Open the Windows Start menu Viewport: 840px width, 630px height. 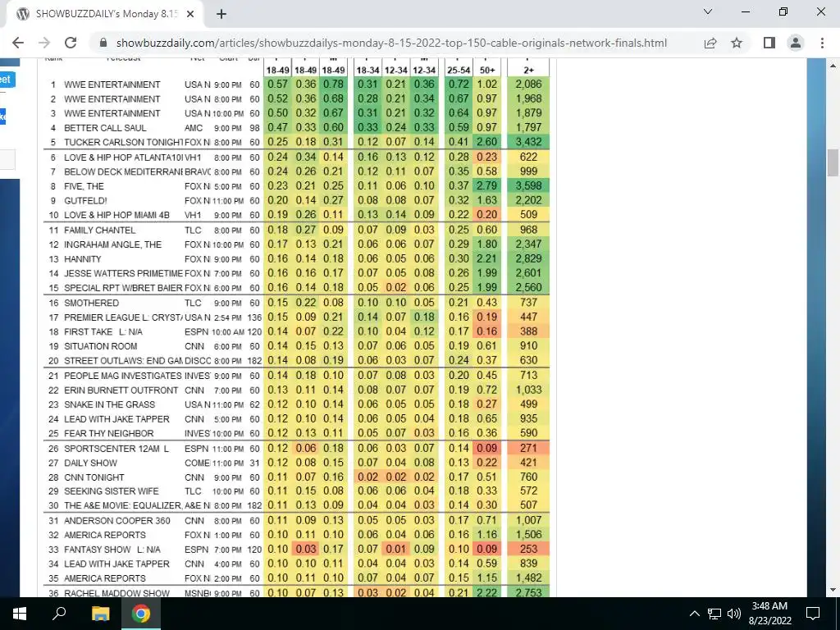(x=20, y=613)
